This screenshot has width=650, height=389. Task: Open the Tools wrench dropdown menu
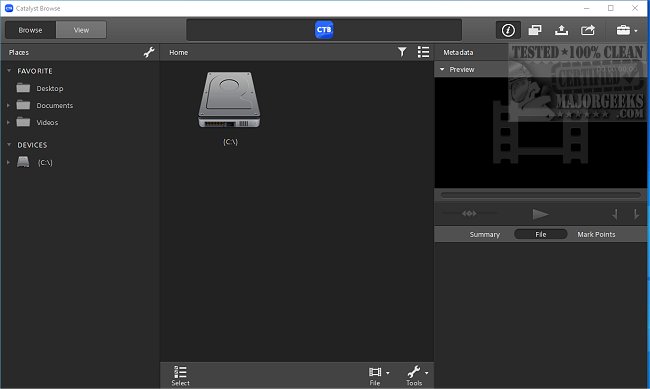[417, 376]
